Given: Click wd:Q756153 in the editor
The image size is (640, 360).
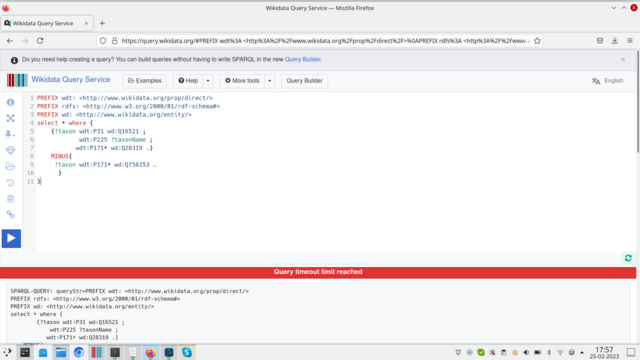Looking at the screenshot, I should 131,164.
